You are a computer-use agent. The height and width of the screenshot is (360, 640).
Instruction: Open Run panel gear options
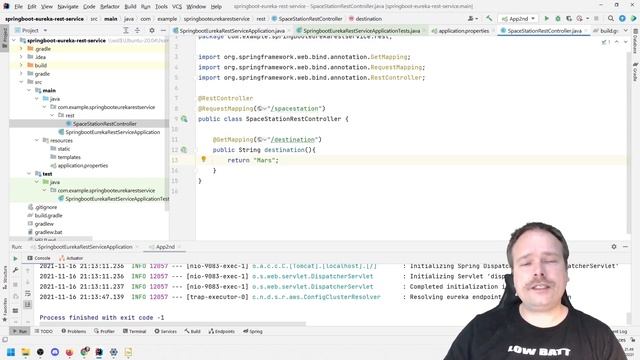click(614, 247)
